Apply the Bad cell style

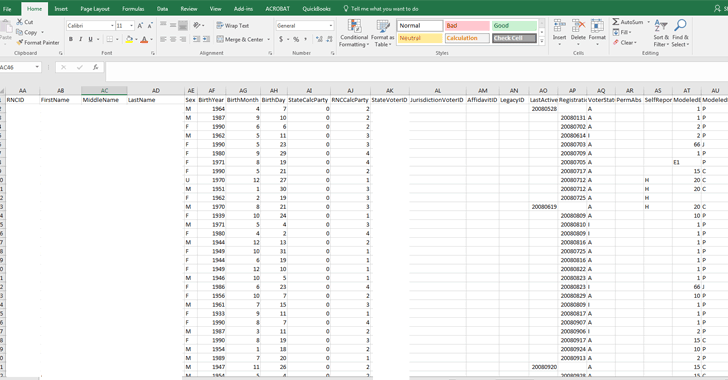click(x=467, y=26)
